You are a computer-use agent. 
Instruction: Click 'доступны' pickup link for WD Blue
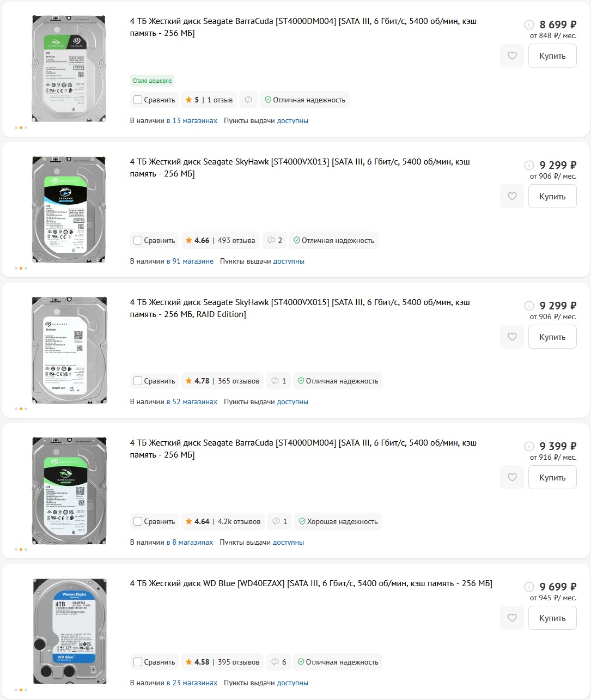(x=293, y=683)
